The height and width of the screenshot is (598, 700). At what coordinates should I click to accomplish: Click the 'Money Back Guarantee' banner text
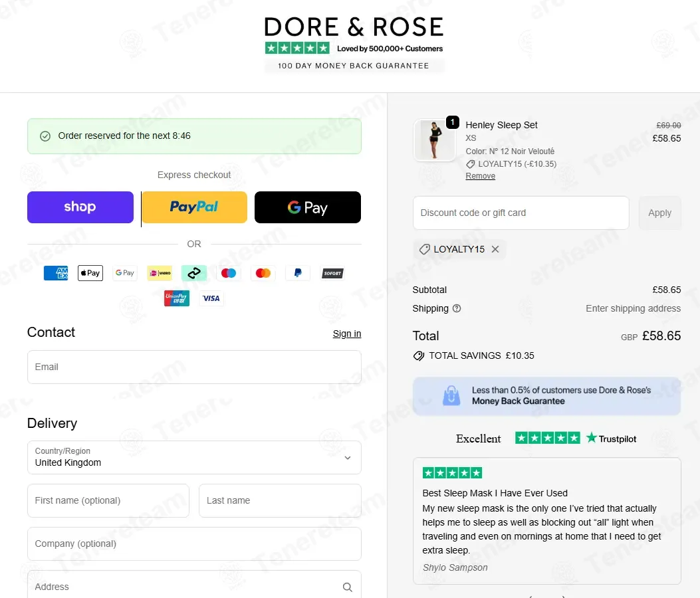click(x=519, y=401)
